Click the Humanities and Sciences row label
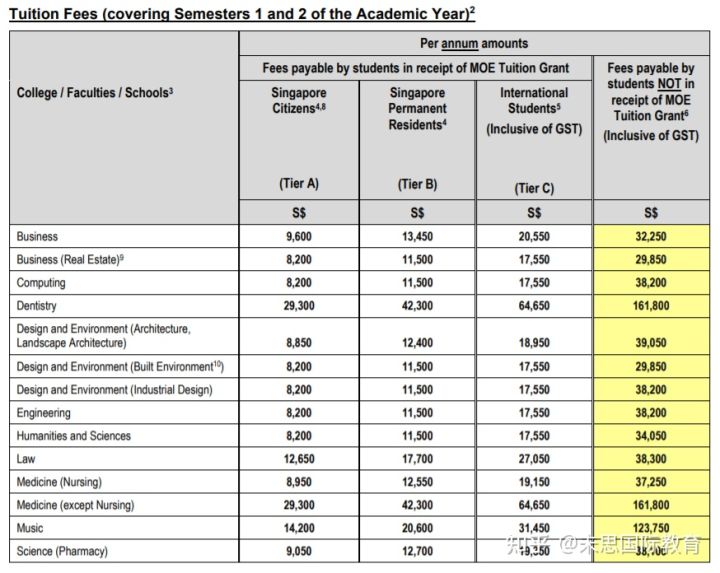The width and height of the screenshot is (720, 573). (73, 436)
